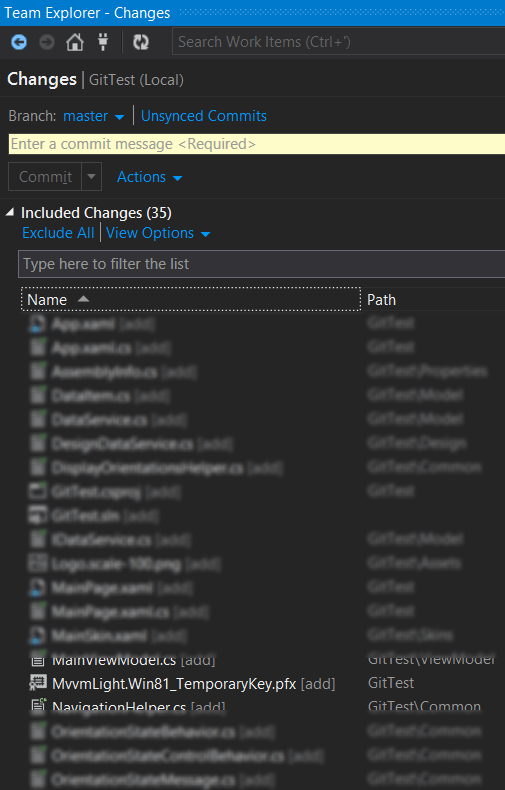Click the Exclude All link
This screenshot has height=790, width=505.
pyautogui.click(x=58, y=233)
